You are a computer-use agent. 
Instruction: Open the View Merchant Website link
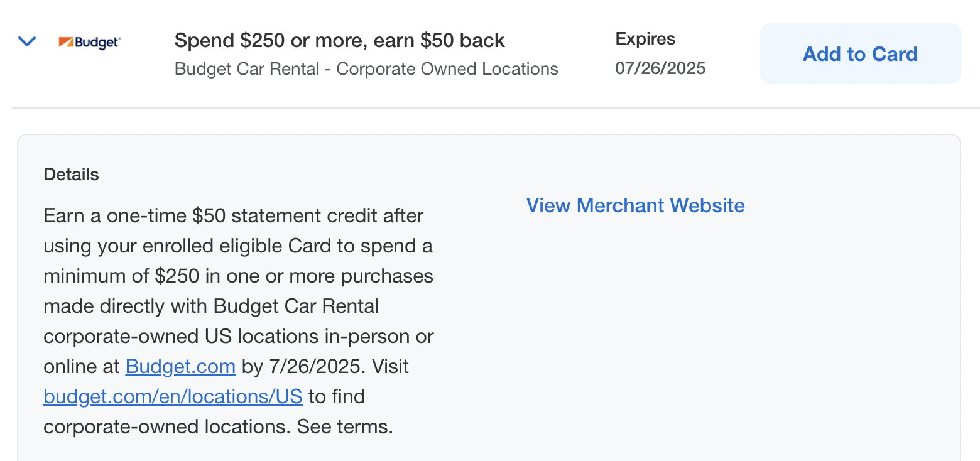635,205
